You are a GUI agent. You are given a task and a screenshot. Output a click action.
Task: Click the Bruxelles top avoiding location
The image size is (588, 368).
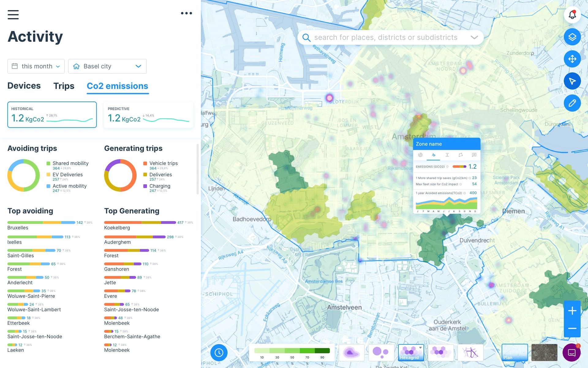[18, 228]
